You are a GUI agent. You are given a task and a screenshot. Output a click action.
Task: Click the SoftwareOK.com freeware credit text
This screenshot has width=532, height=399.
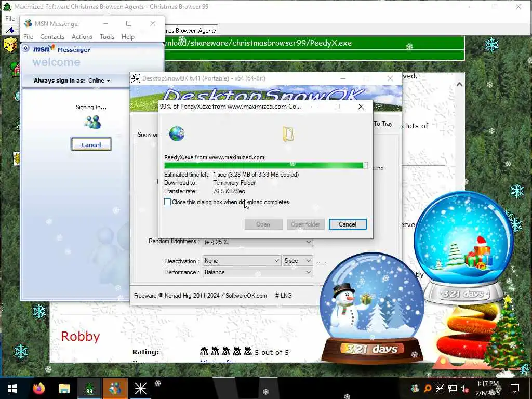coord(200,296)
